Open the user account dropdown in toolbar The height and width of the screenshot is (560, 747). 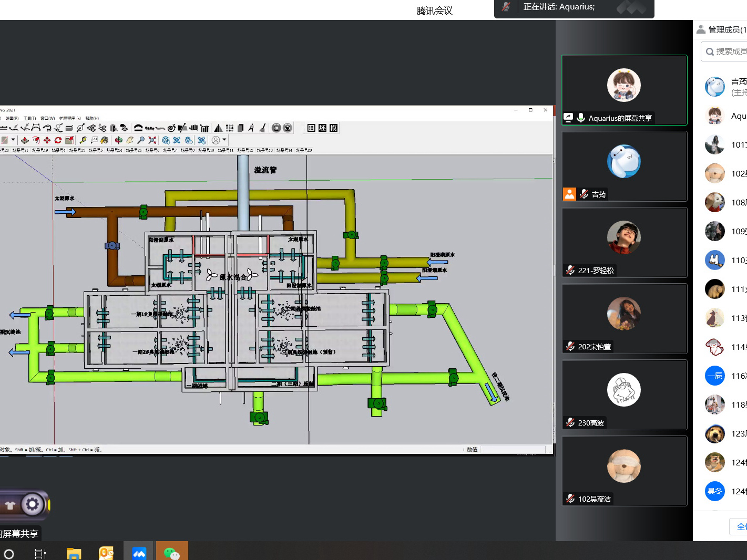219,140
